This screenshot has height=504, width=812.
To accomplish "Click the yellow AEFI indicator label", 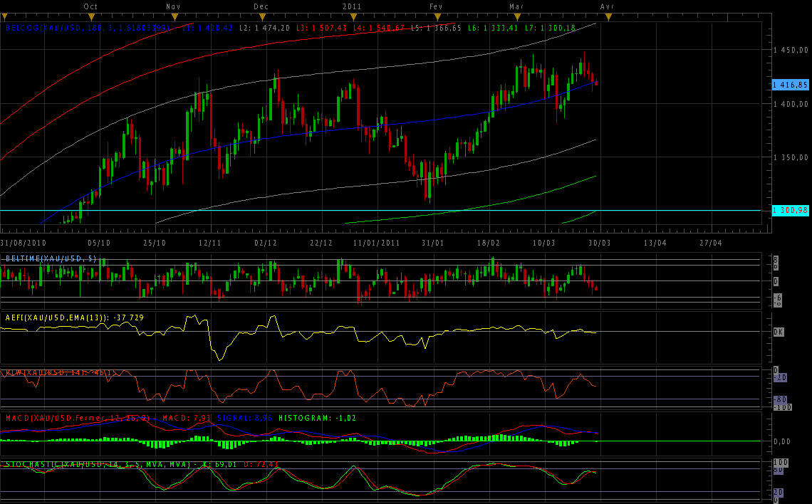I will pyautogui.click(x=53, y=317).
